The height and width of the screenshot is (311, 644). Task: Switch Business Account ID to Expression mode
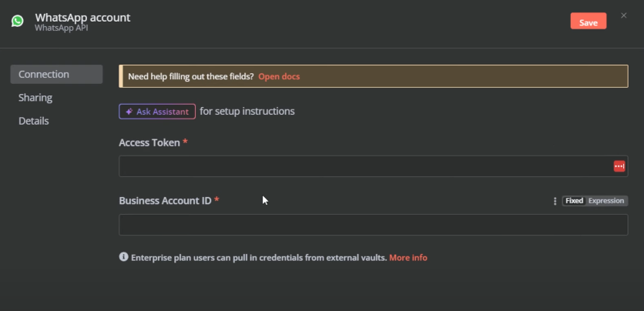(606, 201)
